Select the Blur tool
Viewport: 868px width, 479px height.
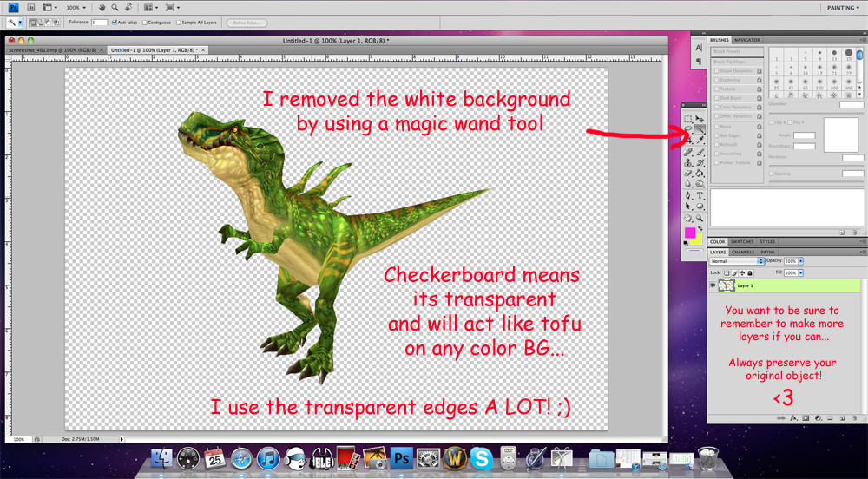687,184
